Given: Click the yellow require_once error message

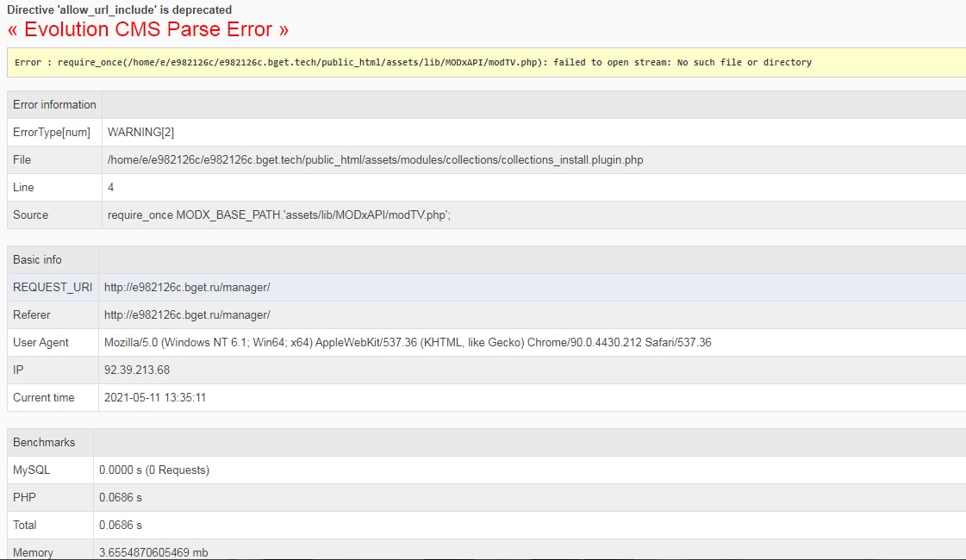Looking at the screenshot, I should pos(413,62).
